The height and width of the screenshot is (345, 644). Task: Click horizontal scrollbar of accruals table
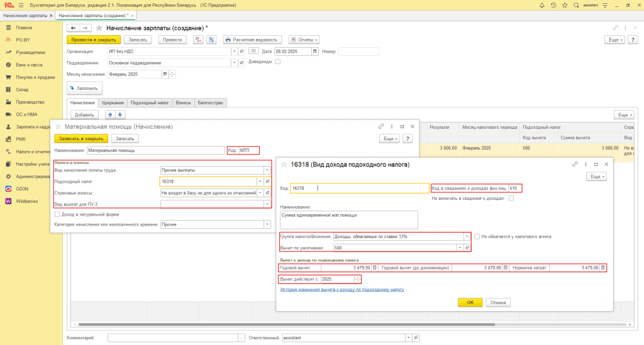[x=286, y=324]
